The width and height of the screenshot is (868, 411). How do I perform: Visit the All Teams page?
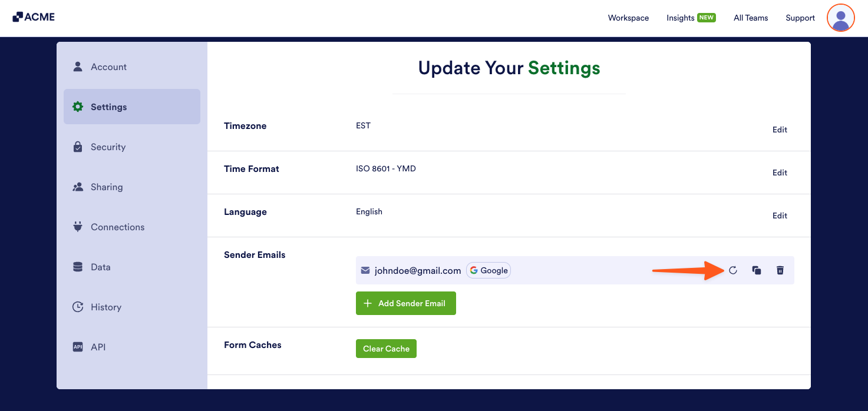pos(750,18)
